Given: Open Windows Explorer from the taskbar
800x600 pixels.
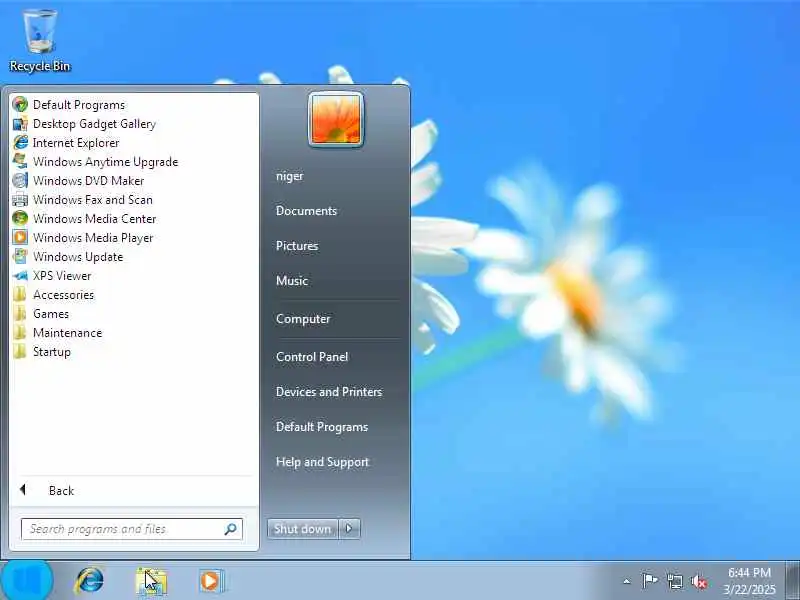Looking at the screenshot, I should click(151, 581).
